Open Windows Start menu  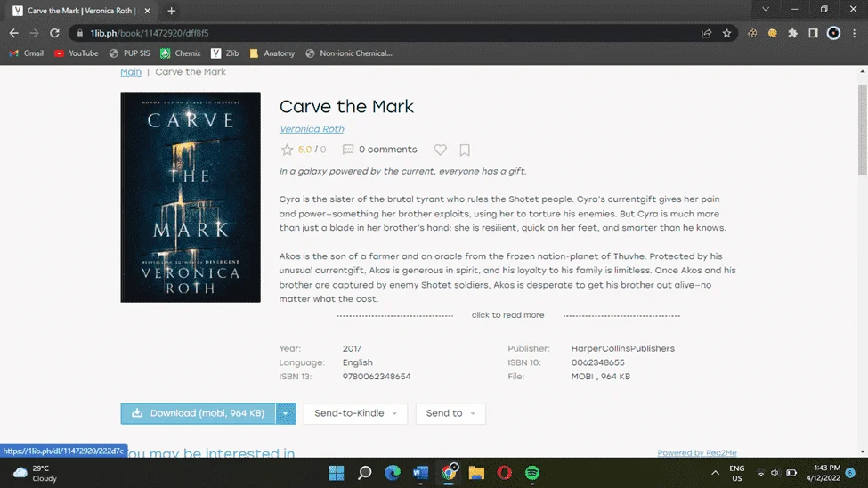(336, 473)
